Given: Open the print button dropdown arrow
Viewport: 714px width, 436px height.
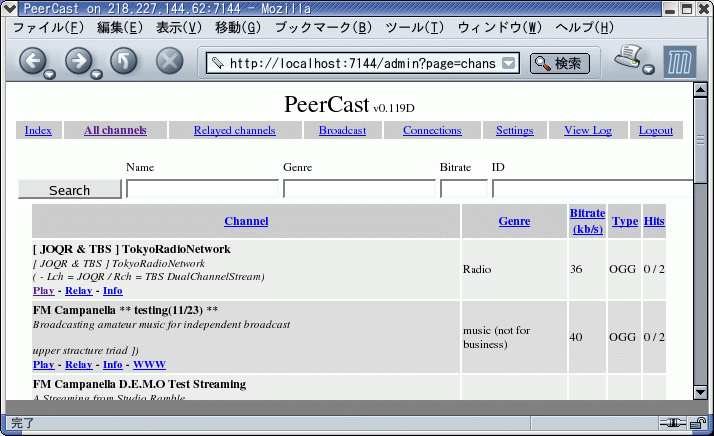Looking at the screenshot, I should [648, 69].
